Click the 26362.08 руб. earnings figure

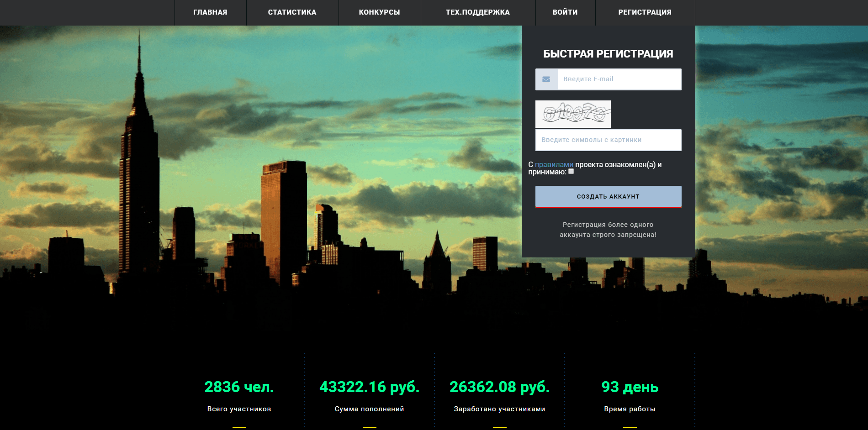[499, 387]
